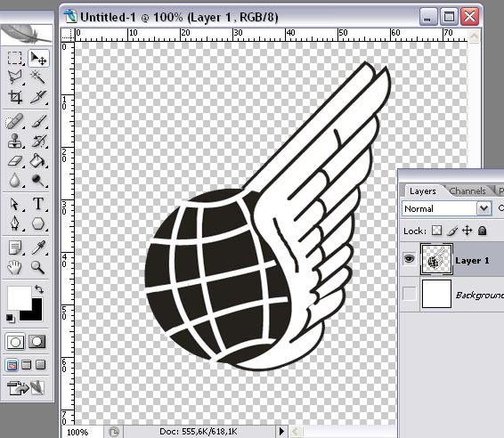Select the Eyedropper tool

[38, 247]
